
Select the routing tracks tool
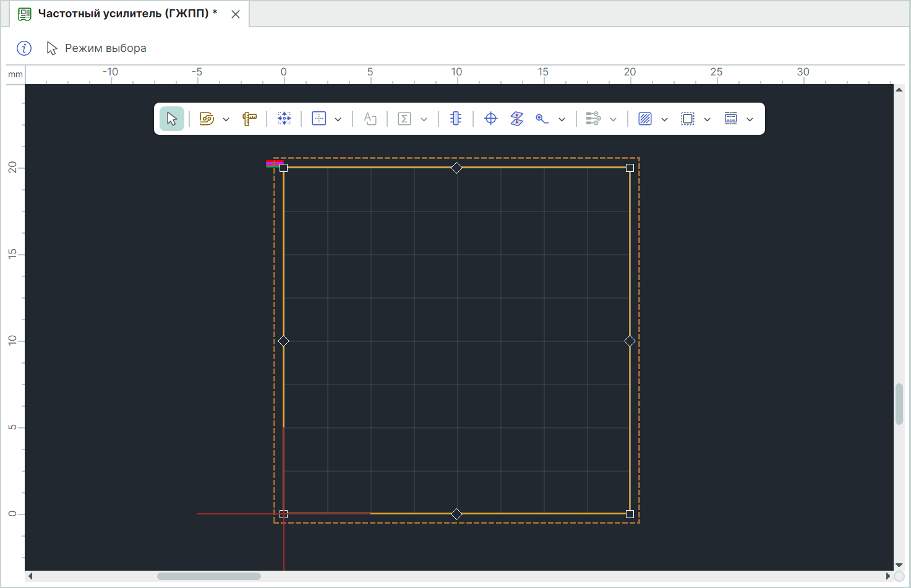207,119
